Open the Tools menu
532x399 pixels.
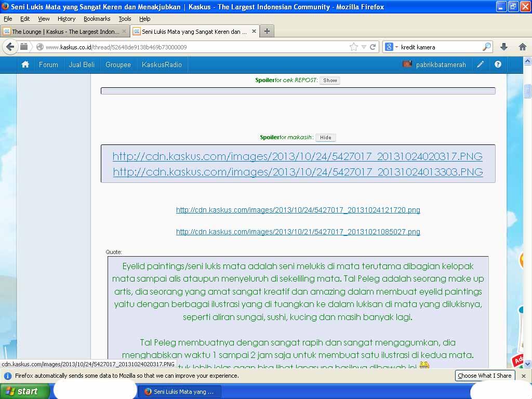pos(125,19)
